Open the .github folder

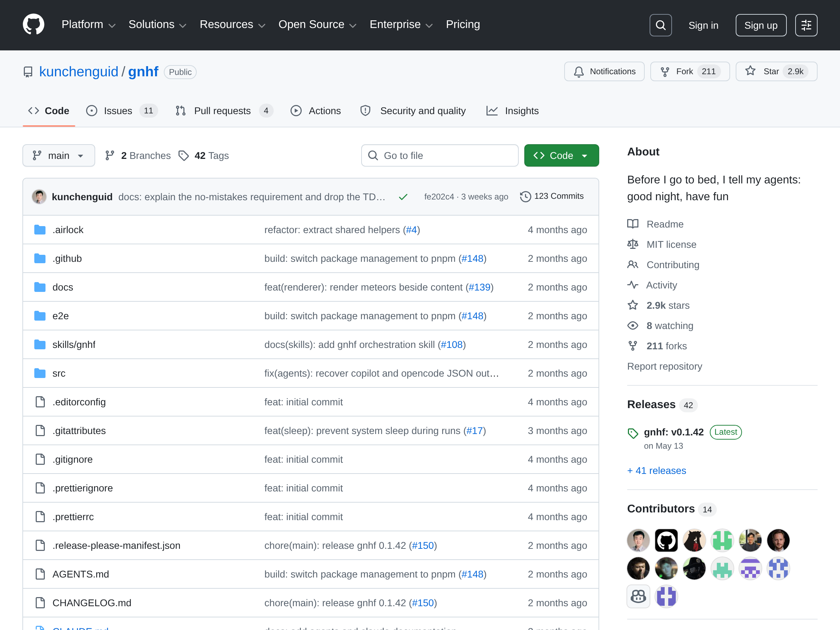point(67,259)
